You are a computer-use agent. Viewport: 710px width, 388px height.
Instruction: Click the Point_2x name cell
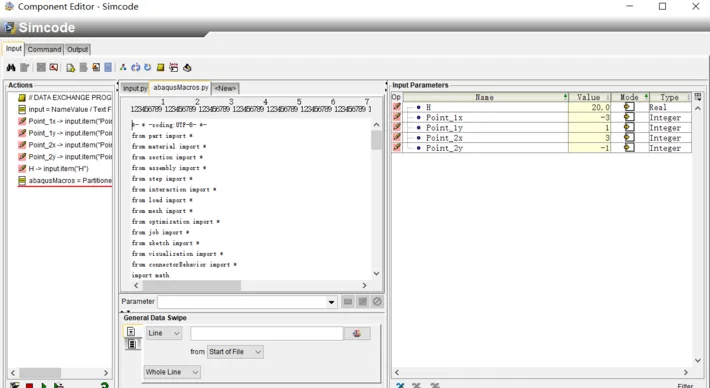pyautogui.click(x=485, y=138)
